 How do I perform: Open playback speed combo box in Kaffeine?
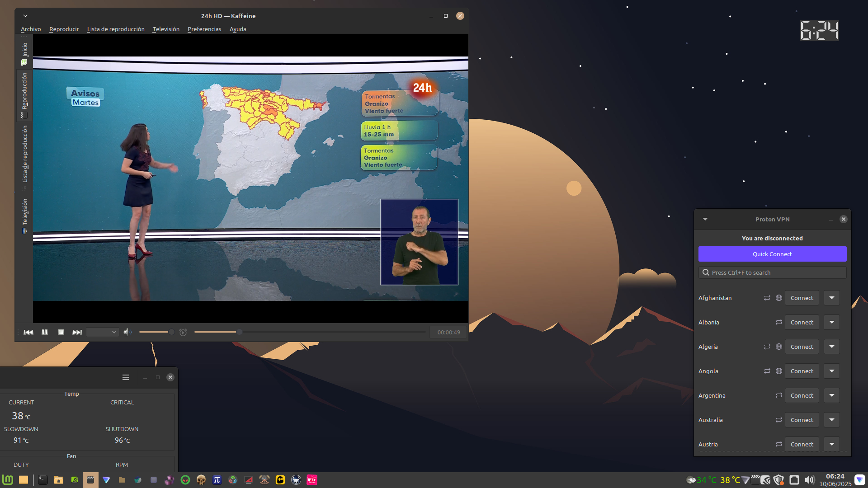(102, 332)
